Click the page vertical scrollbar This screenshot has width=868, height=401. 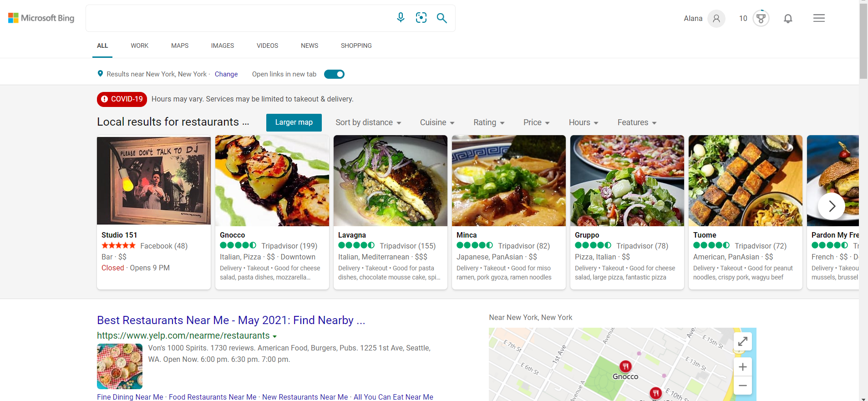[x=863, y=42]
